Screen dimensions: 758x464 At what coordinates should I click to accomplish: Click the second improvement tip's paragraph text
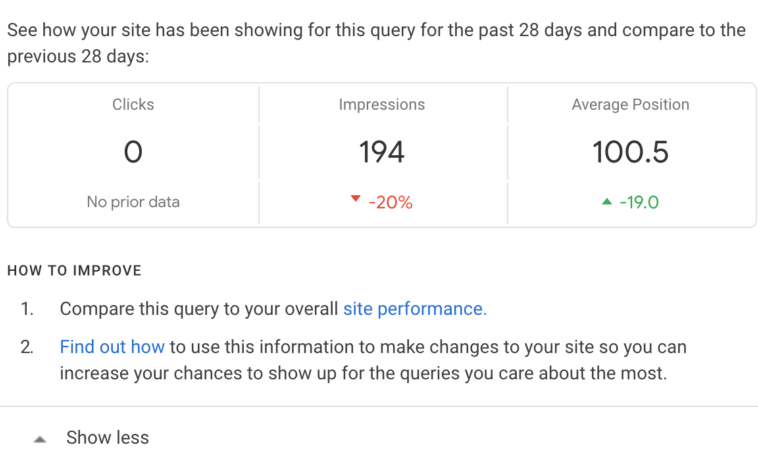tap(373, 360)
